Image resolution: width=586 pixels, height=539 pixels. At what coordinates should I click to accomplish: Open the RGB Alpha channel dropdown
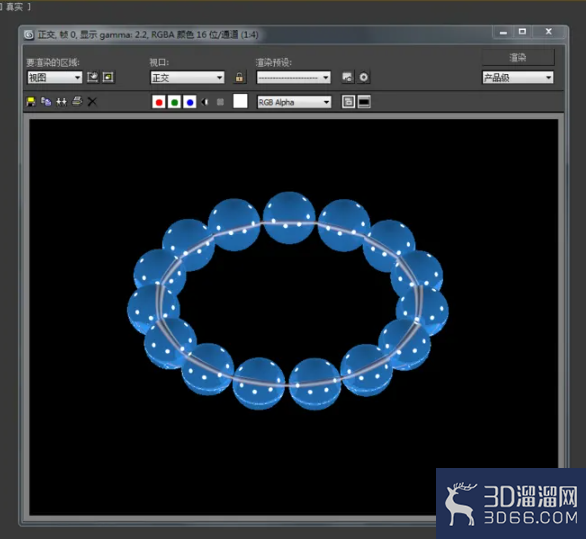coord(294,102)
